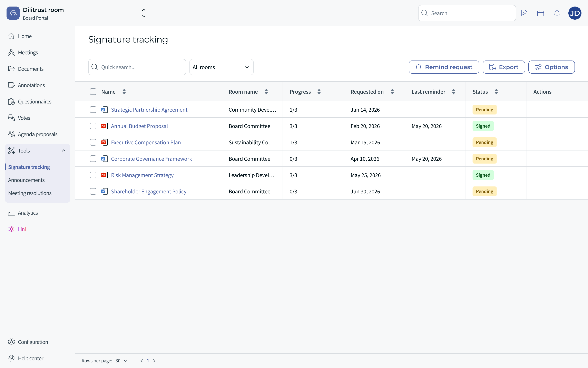The height and width of the screenshot is (368, 588).
Task: Sort by Progress column arrows
Action: tap(319, 92)
